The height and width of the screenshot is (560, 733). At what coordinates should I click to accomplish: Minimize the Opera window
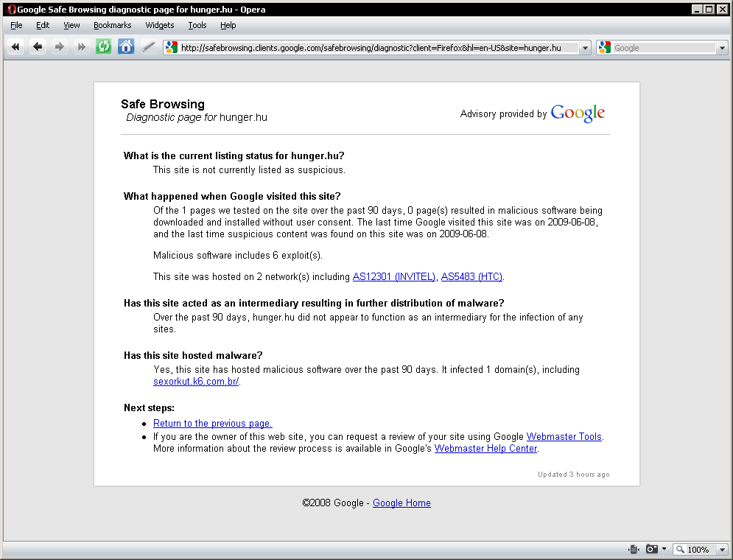point(697,10)
